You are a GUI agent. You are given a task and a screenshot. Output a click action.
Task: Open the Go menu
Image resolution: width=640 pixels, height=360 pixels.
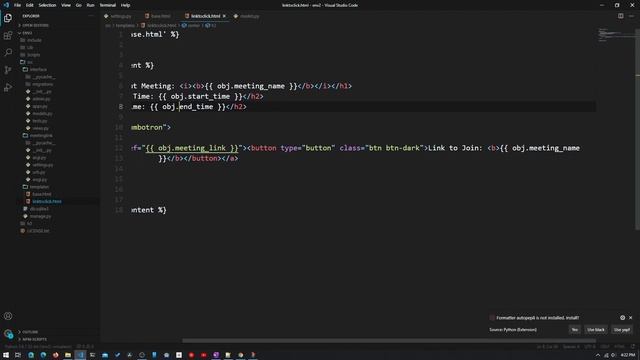78,5
